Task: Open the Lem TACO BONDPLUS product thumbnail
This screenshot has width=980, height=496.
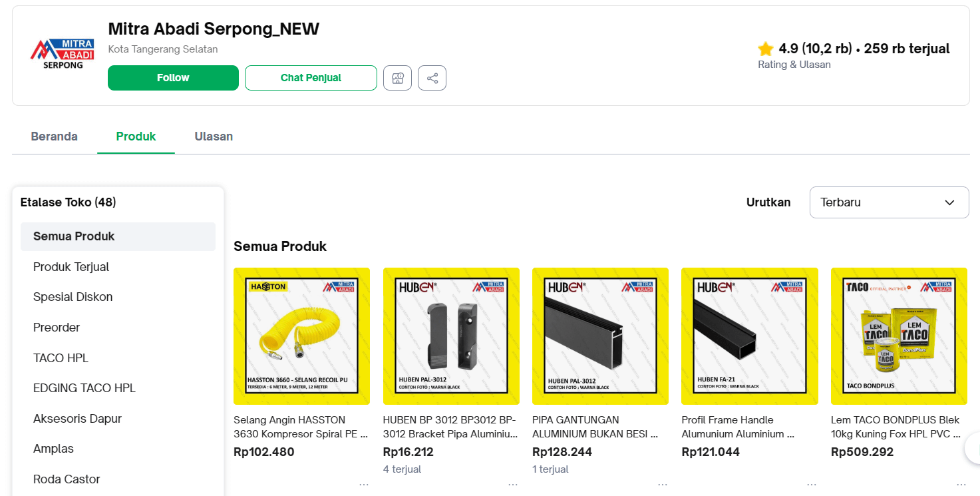Action: [899, 336]
